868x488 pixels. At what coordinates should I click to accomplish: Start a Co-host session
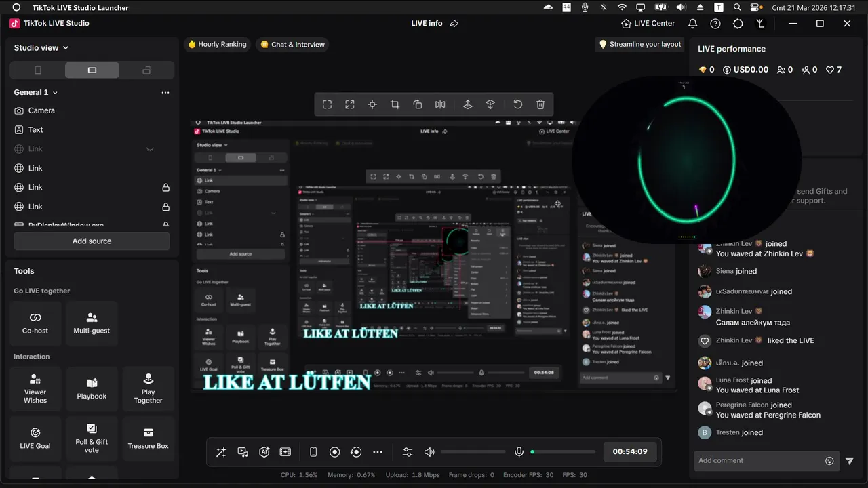[x=35, y=323]
